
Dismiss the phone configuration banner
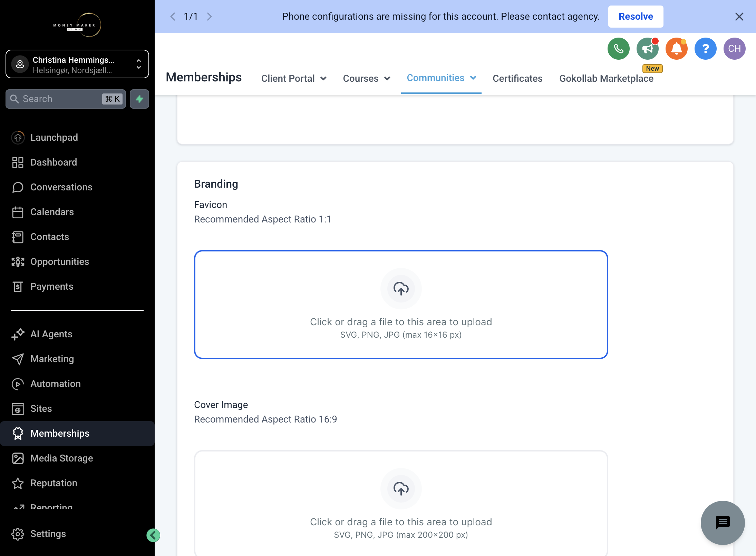pyautogui.click(x=739, y=17)
